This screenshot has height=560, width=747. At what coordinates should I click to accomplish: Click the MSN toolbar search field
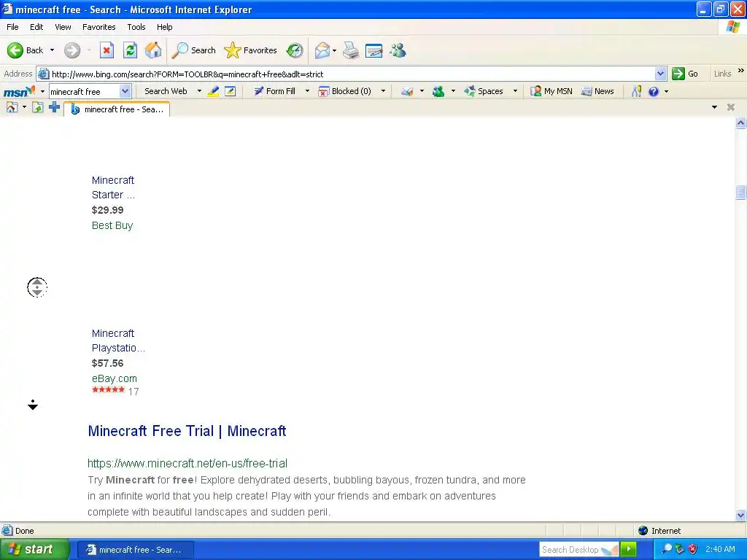pyautogui.click(x=84, y=91)
